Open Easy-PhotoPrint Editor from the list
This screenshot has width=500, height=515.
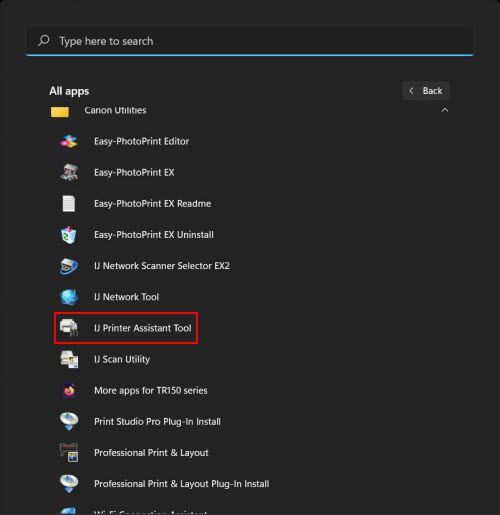coord(141,141)
